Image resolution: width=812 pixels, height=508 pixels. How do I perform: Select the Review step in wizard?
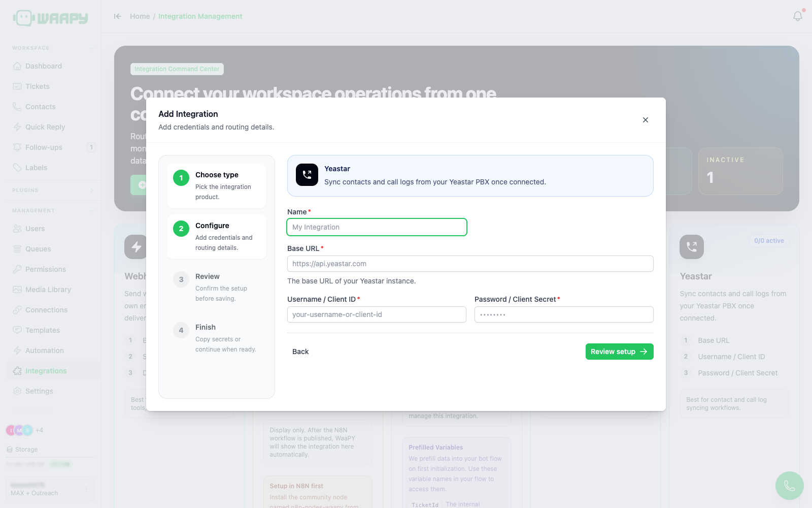coord(217,287)
